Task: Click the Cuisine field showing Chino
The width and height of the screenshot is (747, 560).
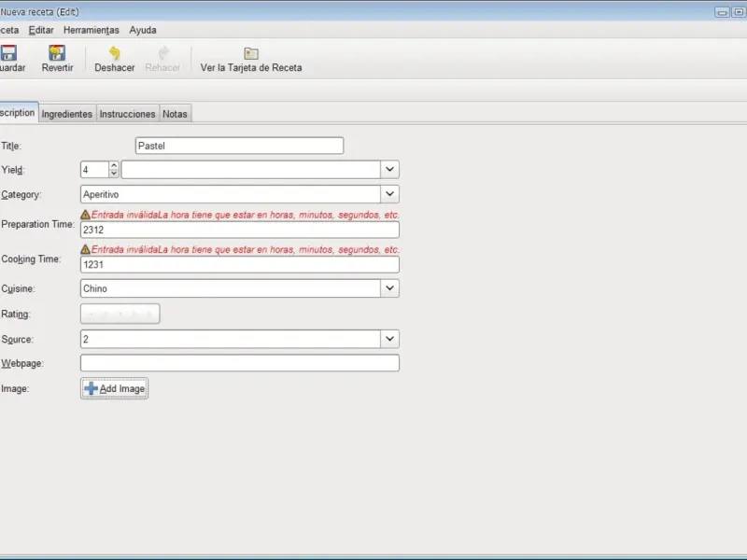Action: click(231, 288)
